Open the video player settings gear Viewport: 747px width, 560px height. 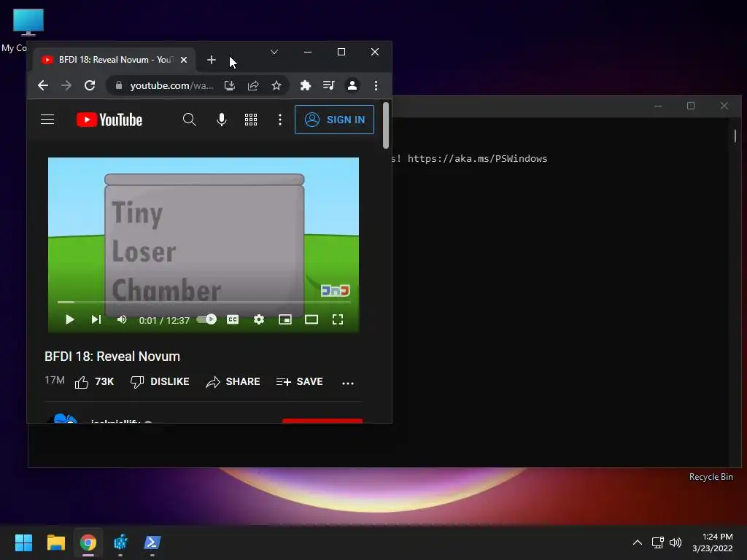click(259, 319)
